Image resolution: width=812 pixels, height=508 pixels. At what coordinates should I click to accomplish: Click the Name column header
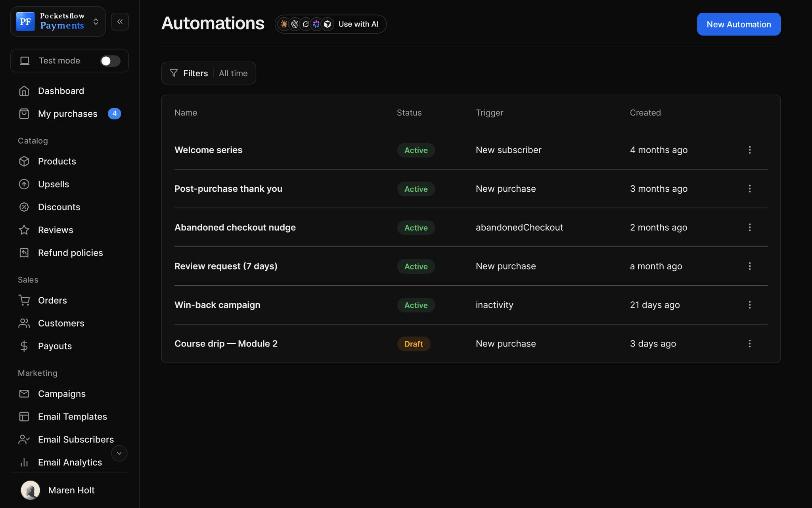[186, 113]
